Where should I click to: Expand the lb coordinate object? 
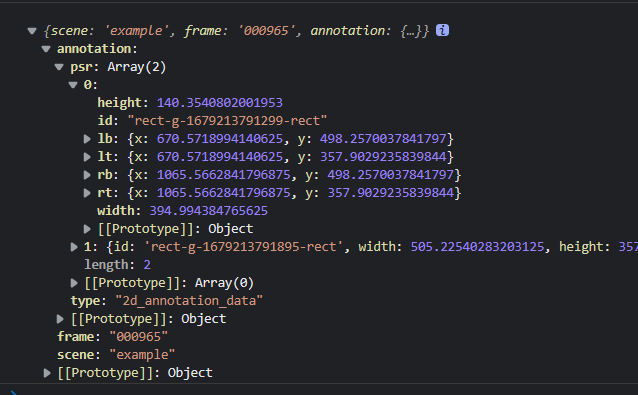[x=87, y=139]
